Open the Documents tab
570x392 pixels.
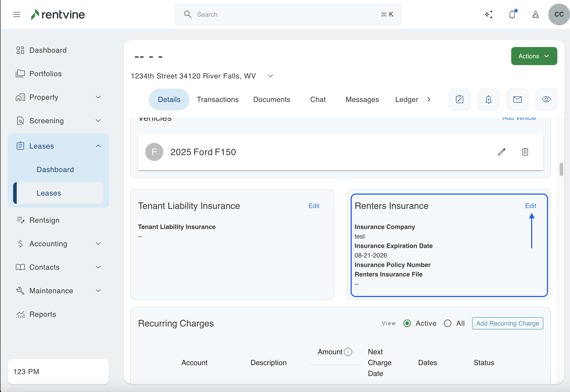(271, 99)
